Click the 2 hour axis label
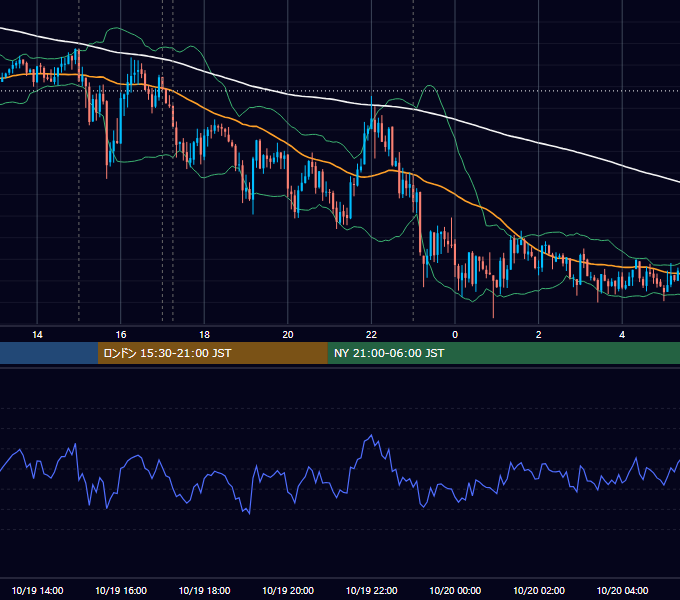 click(538, 335)
